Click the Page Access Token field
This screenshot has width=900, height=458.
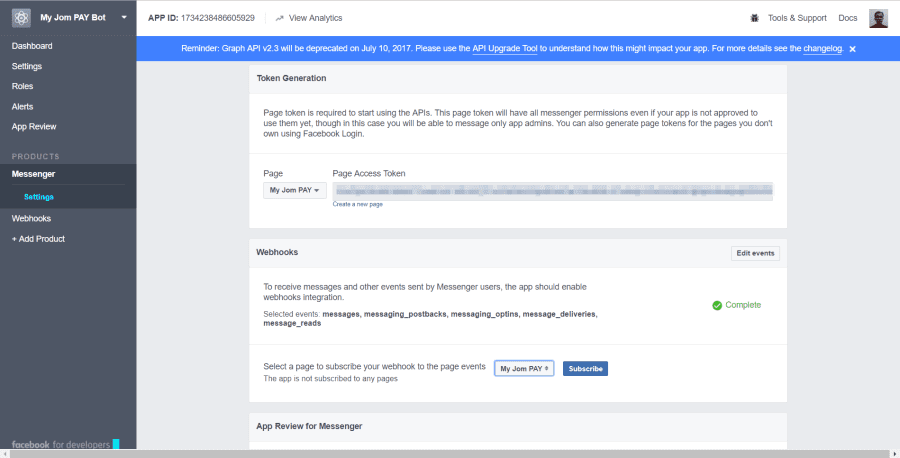[x=553, y=191]
